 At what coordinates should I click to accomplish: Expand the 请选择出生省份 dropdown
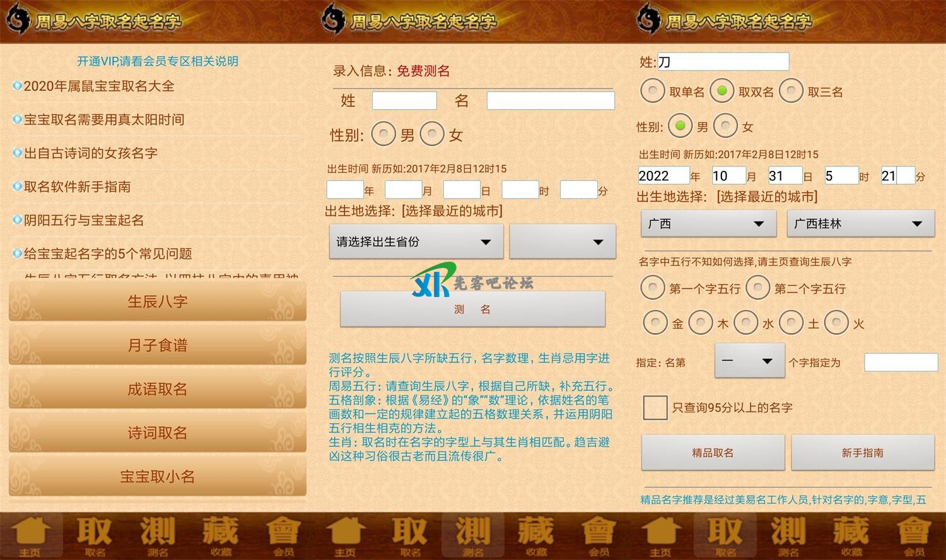[x=416, y=242]
